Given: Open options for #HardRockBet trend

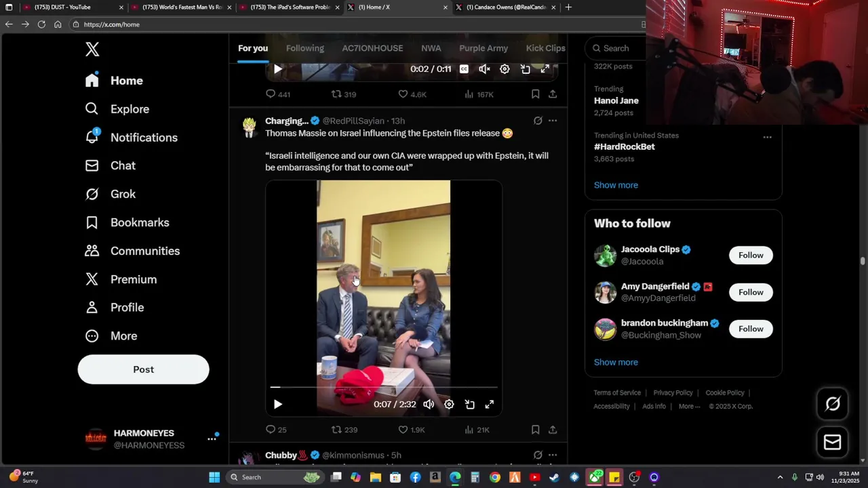Looking at the screenshot, I should click(767, 137).
